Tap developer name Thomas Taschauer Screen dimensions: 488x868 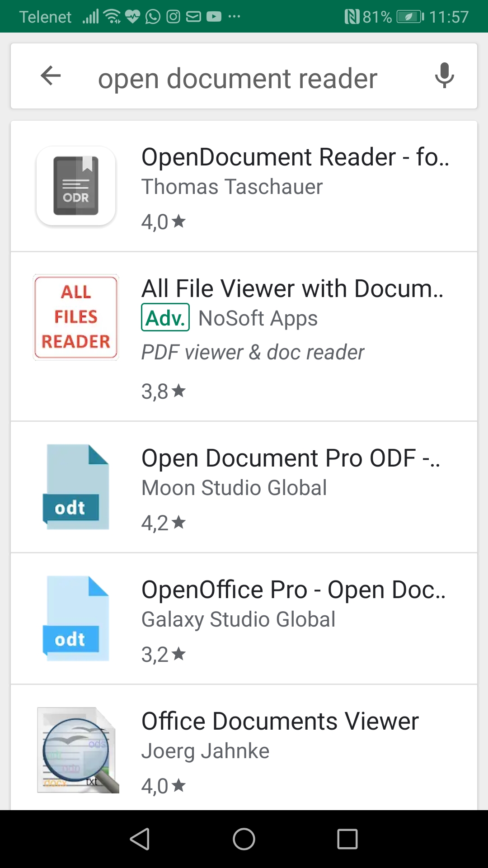click(x=232, y=187)
